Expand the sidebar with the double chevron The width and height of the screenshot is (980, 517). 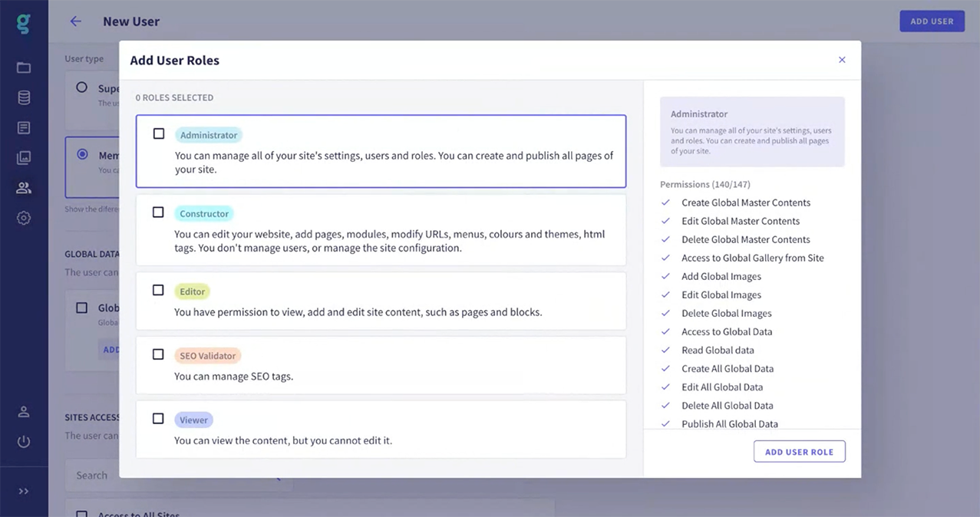click(x=24, y=491)
